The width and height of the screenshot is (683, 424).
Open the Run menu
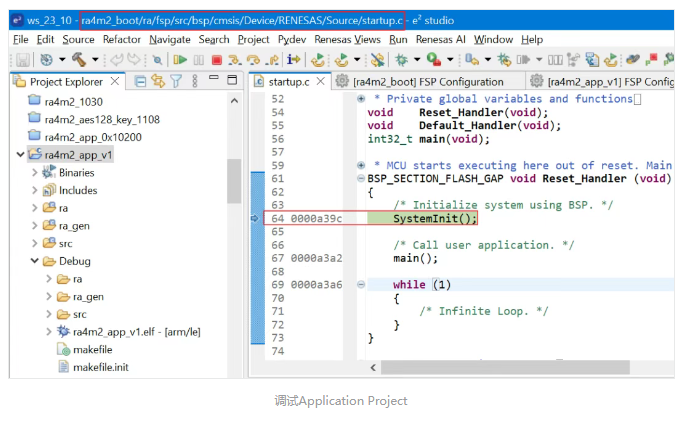click(398, 40)
